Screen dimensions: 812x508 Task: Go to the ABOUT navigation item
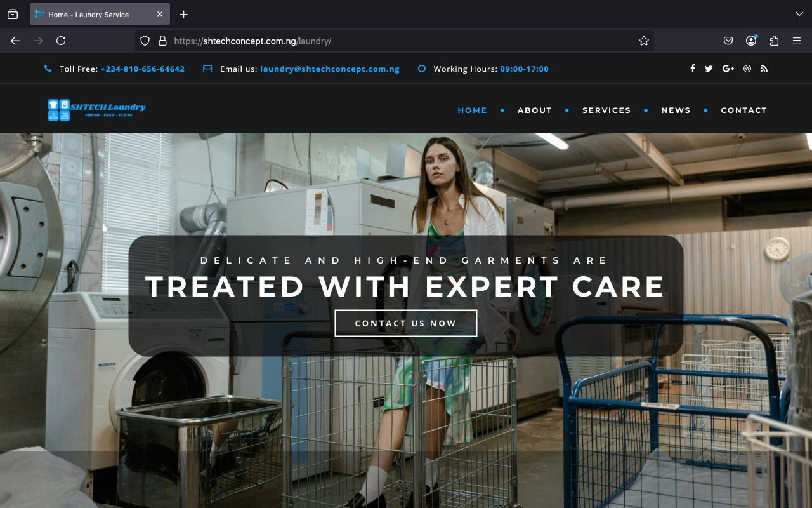point(535,110)
